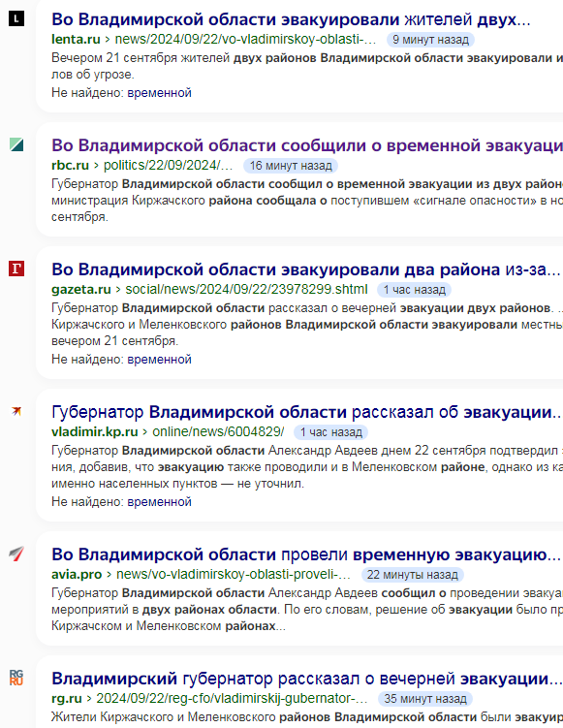
Task: Click avia.pro URL path vo-vladimirskoy-oblasti-proveli
Action: coord(234,574)
